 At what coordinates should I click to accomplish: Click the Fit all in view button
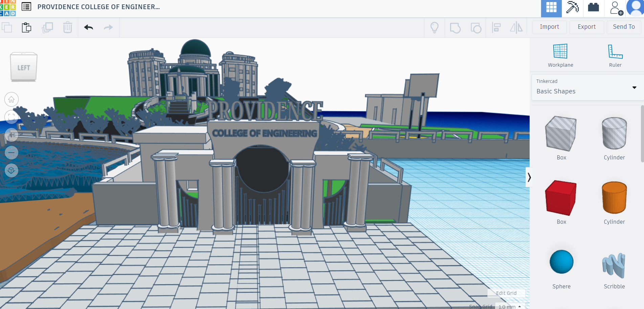pos(12,117)
